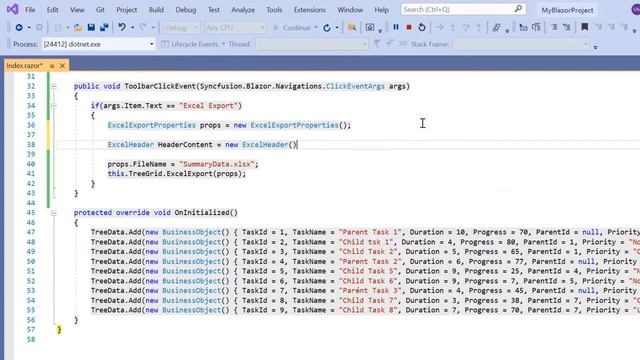Restart the debugging session
The height and width of the screenshot is (360, 640).
[x=422, y=27]
